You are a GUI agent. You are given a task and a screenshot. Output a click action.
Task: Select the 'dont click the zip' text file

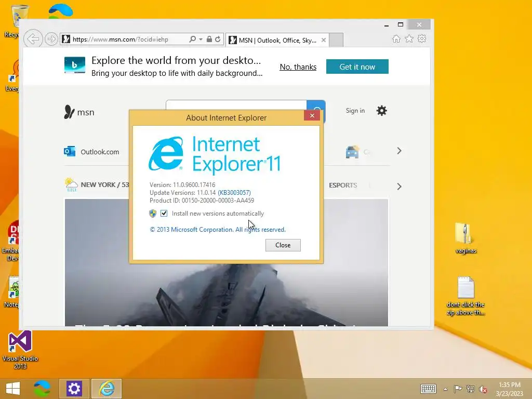click(465, 296)
